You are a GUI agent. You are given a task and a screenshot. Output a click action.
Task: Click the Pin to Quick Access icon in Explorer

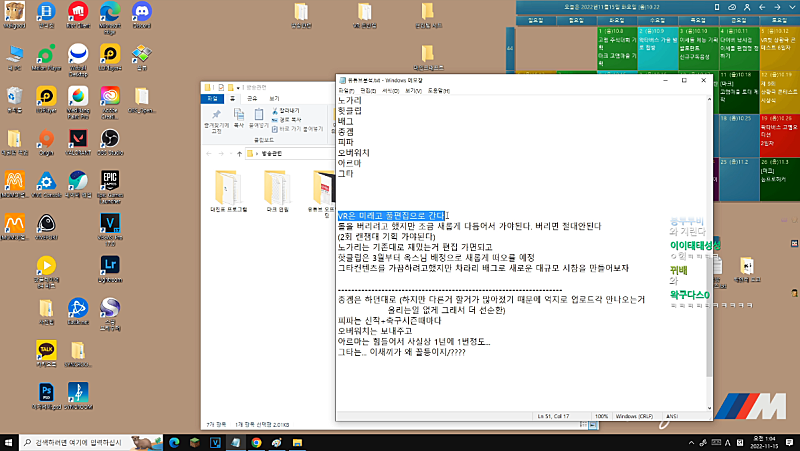coord(216,120)
